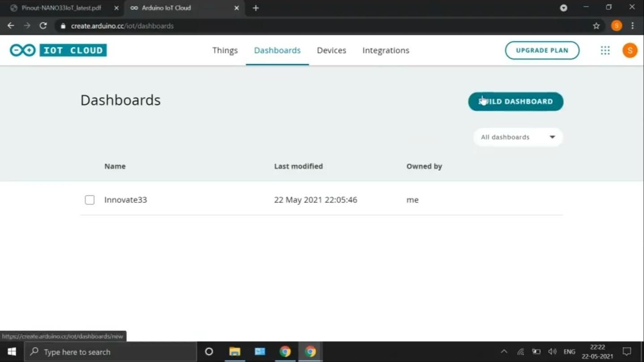The image size is (644, 362).
Task: Select the checkbox next to Innovate33
Action: coord(89,200)
